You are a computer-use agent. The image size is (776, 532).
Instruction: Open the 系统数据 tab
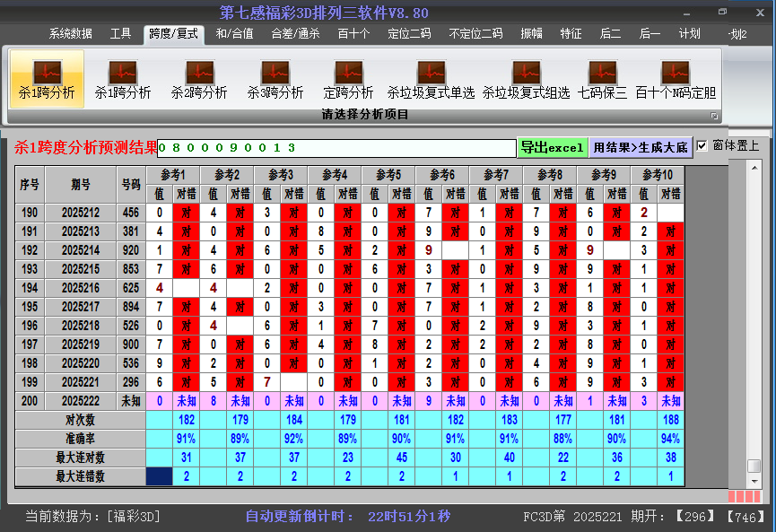pos(71,34)
